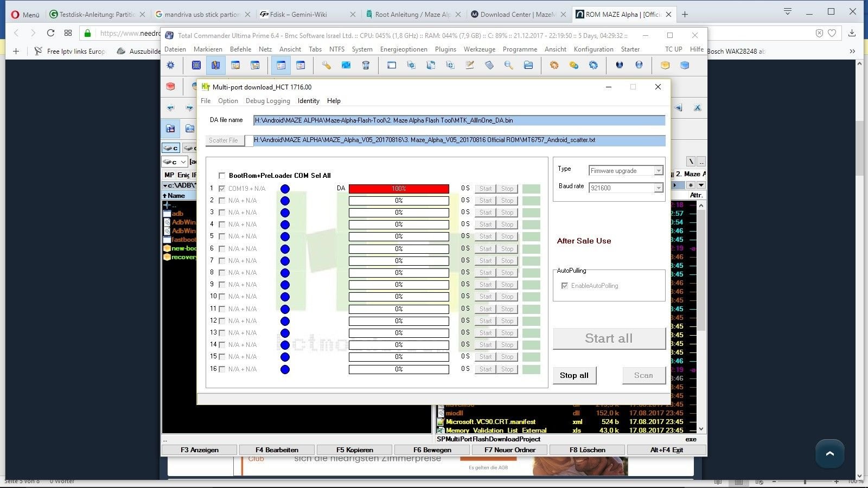
Task: Open Total Commander Konfiguration menu
Action: pos(593,49)
